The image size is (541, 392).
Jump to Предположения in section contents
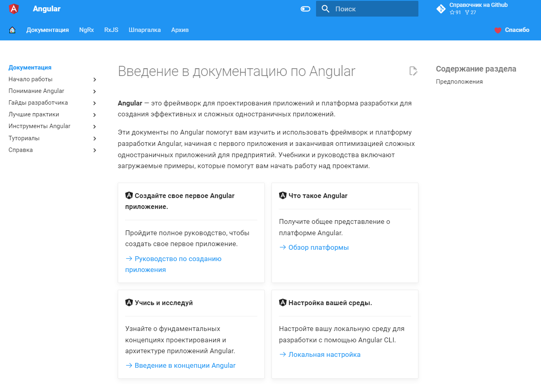tap(459, 82)
